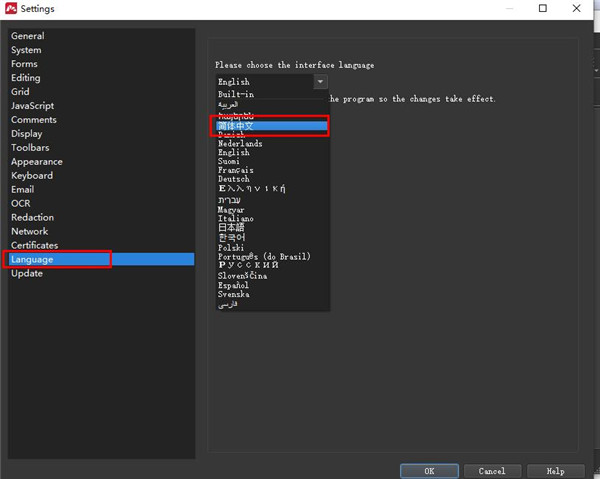Open the Appearance settings category
The width and height of the screenshot is (600, 479).
pyautogui.click(x=37, y=162)
